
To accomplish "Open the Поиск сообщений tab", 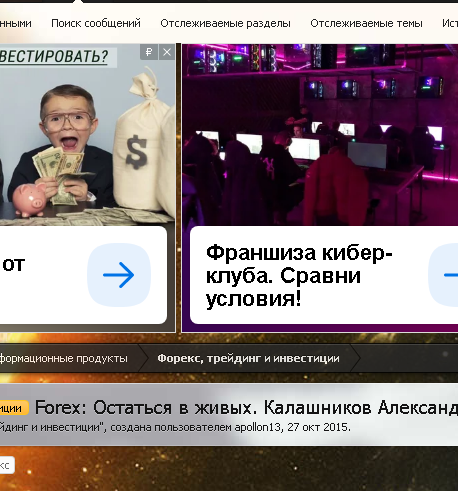I will click(96, 23).
